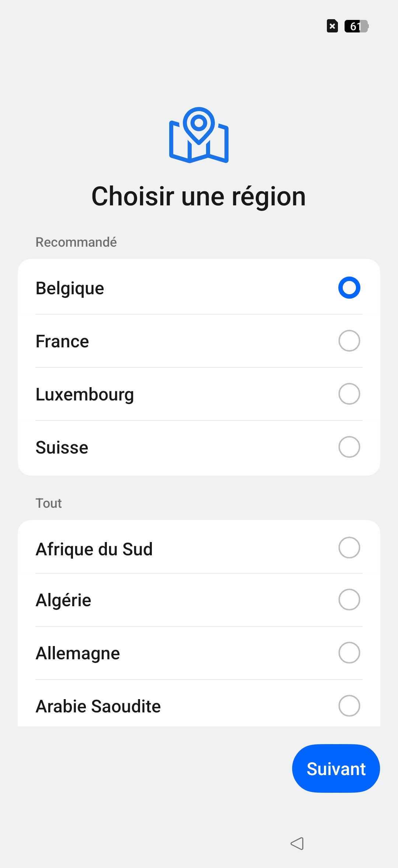
Task: Tap the Allemagne region label
Action: coord(78,653)
